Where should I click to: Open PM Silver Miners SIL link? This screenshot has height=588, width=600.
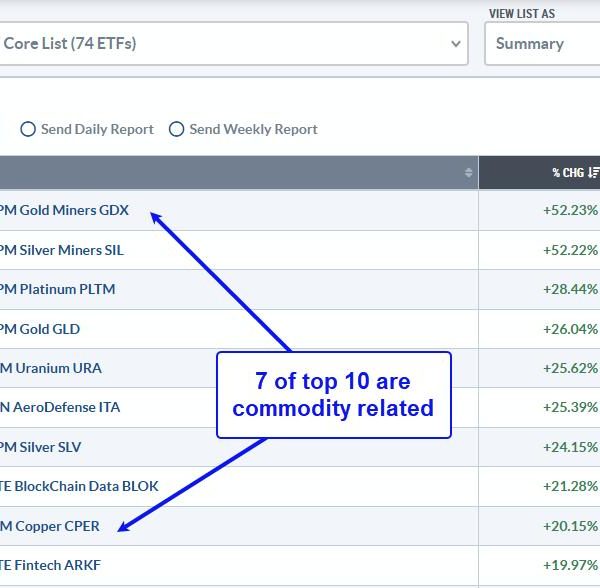click(x=62, y=250)
